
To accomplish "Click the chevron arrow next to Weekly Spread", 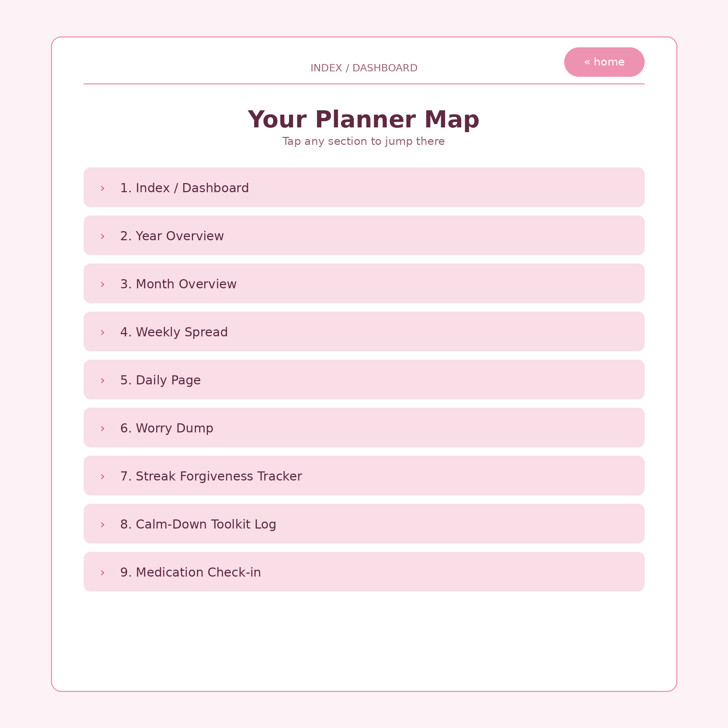I will [x=103, y=332].
